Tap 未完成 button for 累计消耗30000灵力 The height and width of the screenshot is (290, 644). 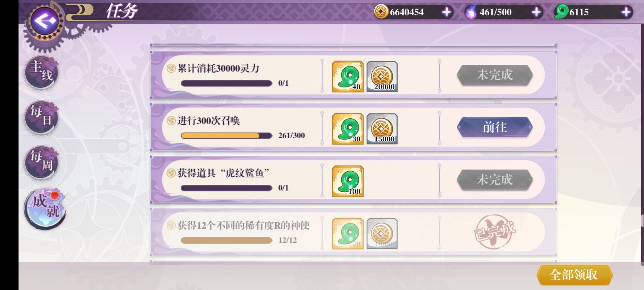coord(495,75)
